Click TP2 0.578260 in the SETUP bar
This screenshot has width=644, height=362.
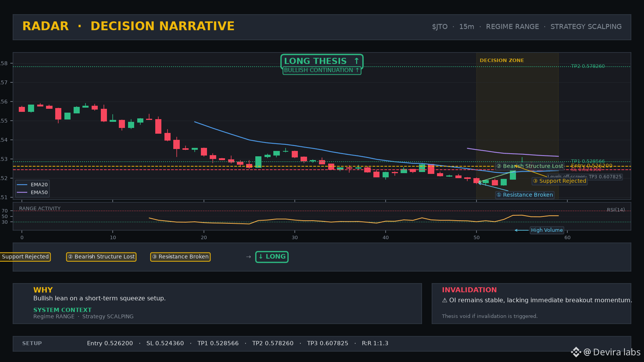[x=273, y=343]
